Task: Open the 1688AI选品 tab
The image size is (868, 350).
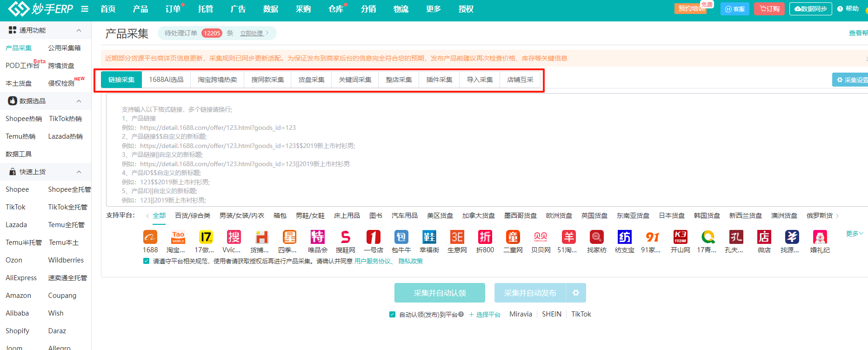Action: [166, 80]
